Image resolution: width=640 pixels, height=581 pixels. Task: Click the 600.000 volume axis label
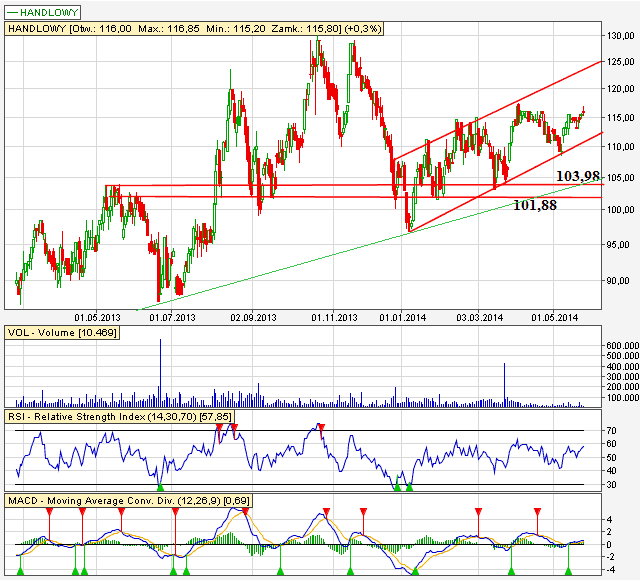click(x=622, y=345)
